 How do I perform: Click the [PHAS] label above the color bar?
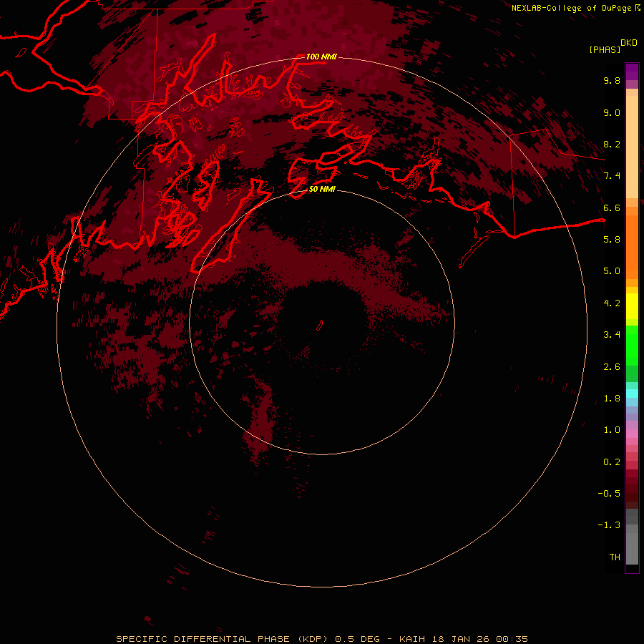[x=605, y=50]
